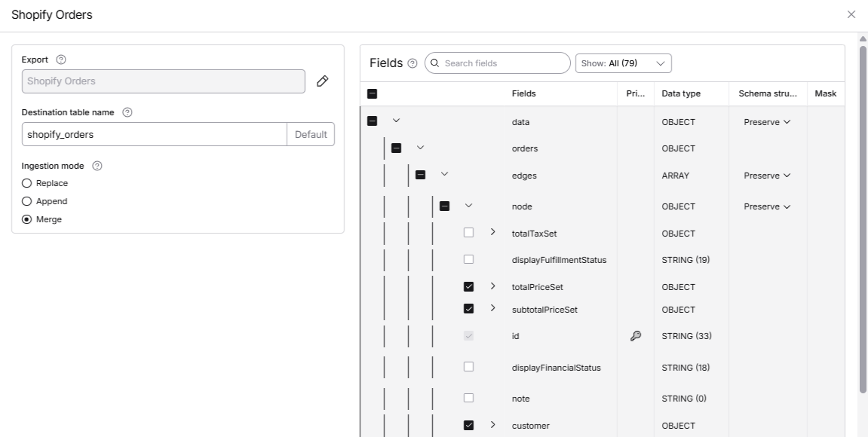Expand the totalPriceSet object
Viewport: 868px width, 437px height.
click(492, 286)
